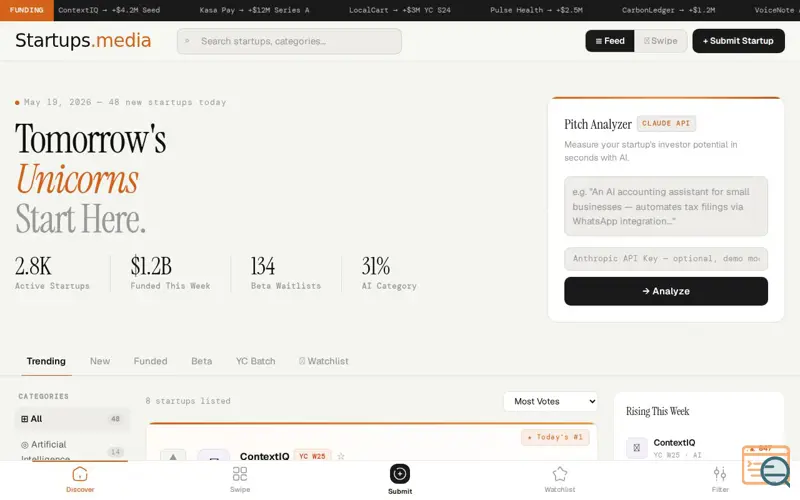
Task: Click the 31% AI Category stat
Action: (x=389, y=273)
